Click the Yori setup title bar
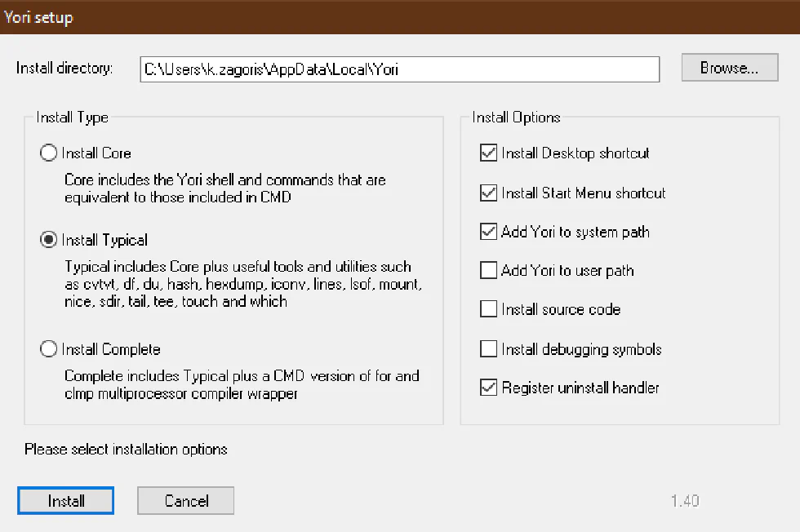 pos(400,17)
